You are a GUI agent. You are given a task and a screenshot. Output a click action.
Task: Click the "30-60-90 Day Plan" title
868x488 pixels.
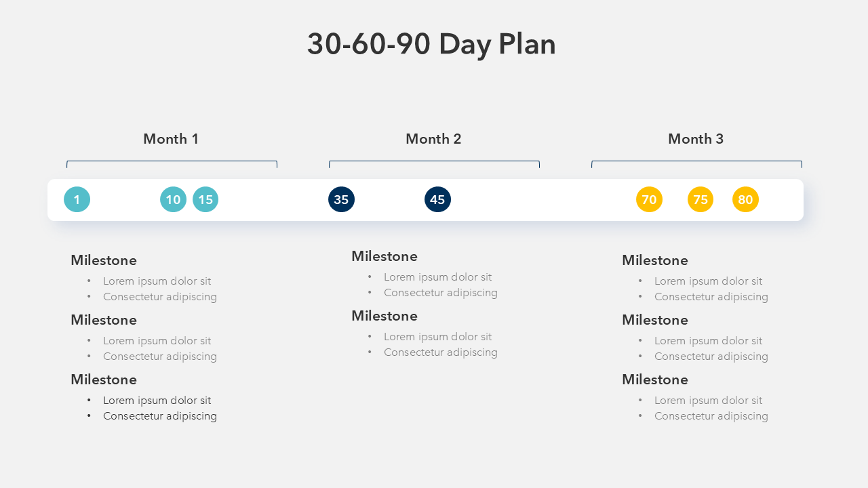pos(431,44)
